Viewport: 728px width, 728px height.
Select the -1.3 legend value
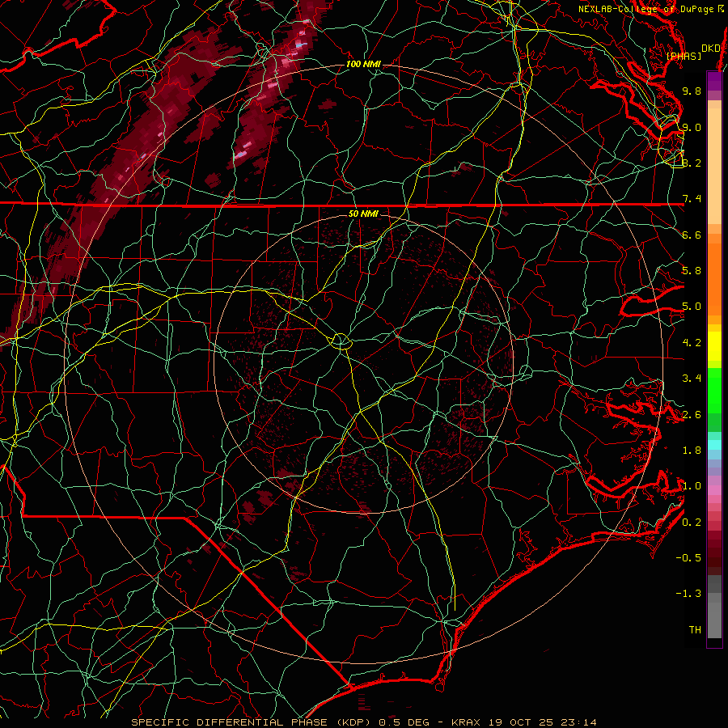coord(688,594)
